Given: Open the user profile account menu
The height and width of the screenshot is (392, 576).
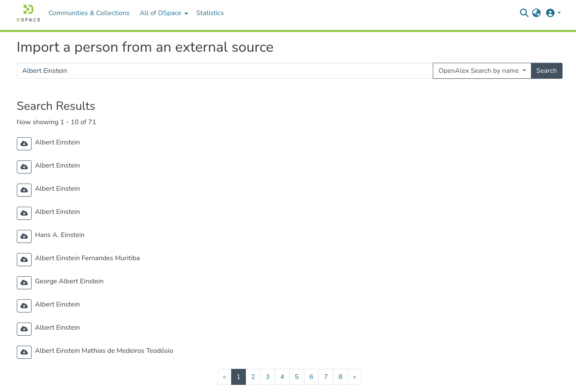Looking at the screenshot, I should click(x=553, y=13).
